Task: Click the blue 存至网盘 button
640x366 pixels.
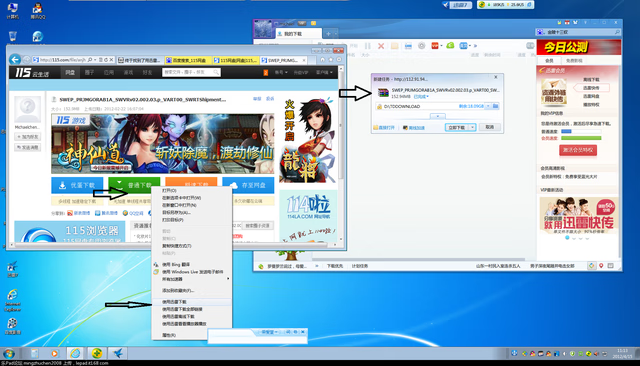Action: point(248,185)
